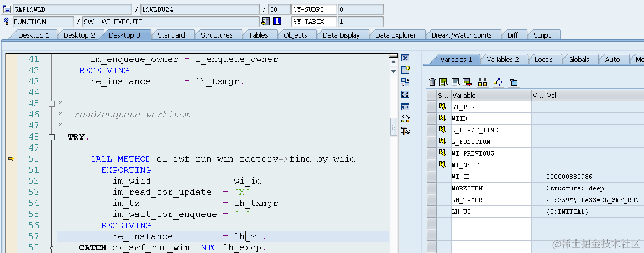Screen dimensions: 644x253
Task: Click the full-screen tool icon with four arrows
Action: [405, 94]
